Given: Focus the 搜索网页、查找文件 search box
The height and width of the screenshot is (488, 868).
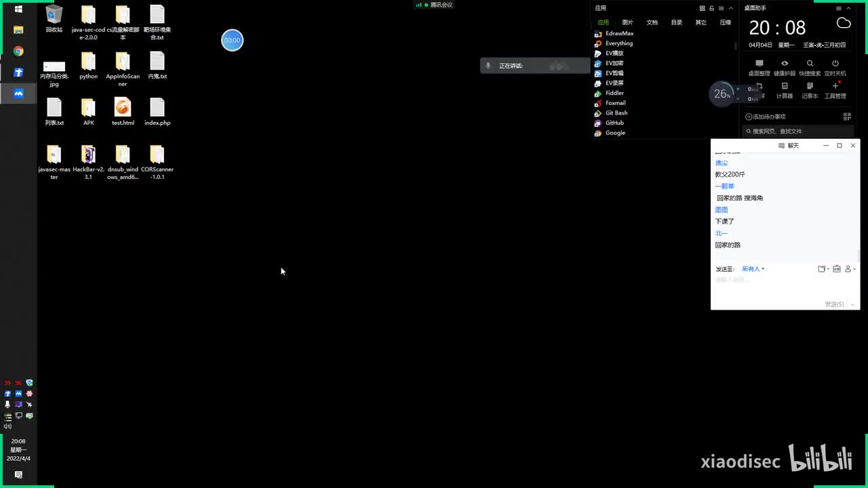Looking at the screenshot, I should tap(797, 131).
